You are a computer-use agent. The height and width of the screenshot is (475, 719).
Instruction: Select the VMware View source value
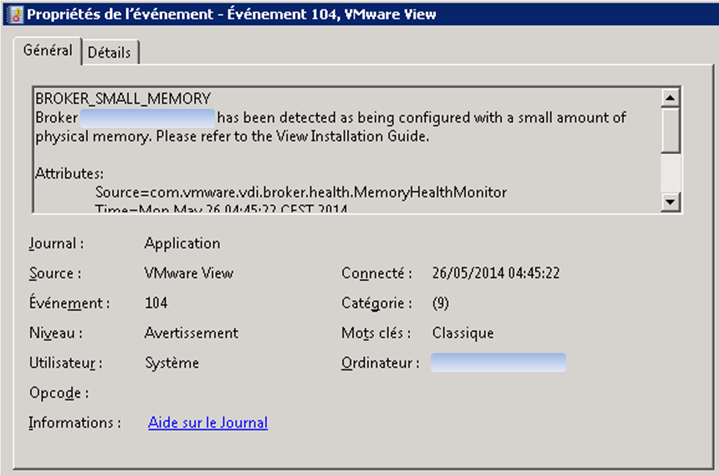pyautogui.click(x=189, y=273)
